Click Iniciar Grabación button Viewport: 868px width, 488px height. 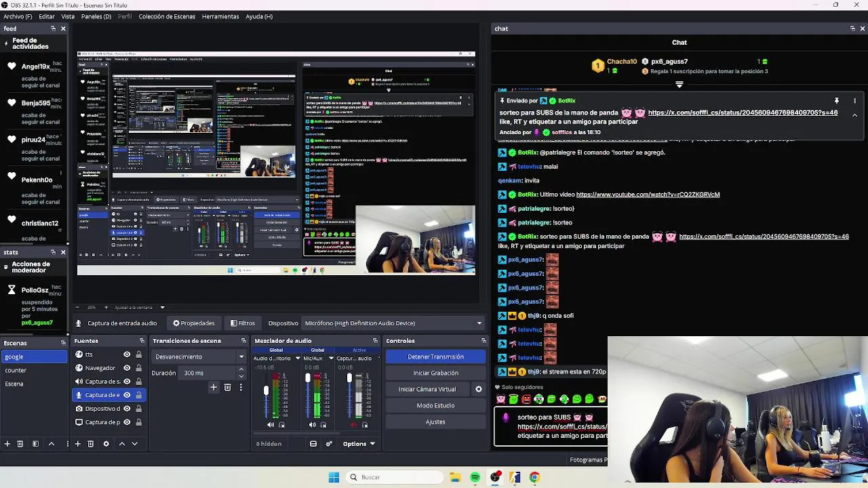click(x=435, y=373)
